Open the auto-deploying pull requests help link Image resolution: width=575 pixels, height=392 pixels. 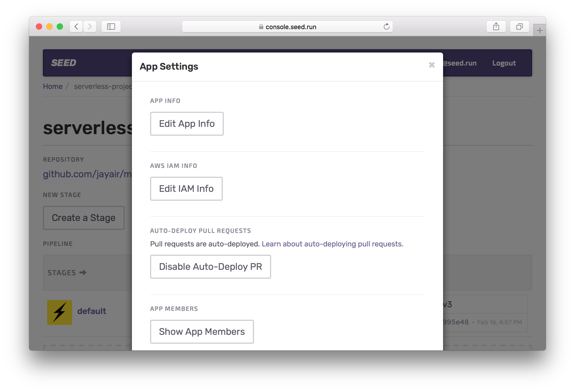tap(332, 244)
